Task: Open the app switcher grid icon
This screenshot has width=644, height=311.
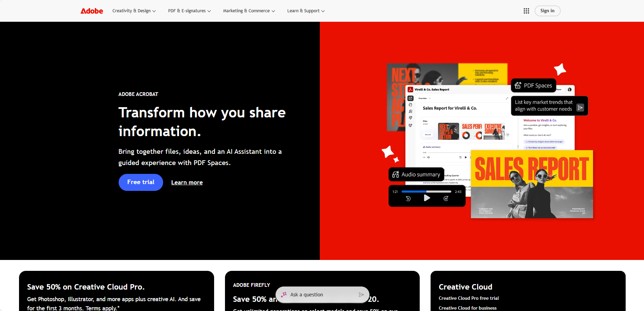Action: [526, 11]
